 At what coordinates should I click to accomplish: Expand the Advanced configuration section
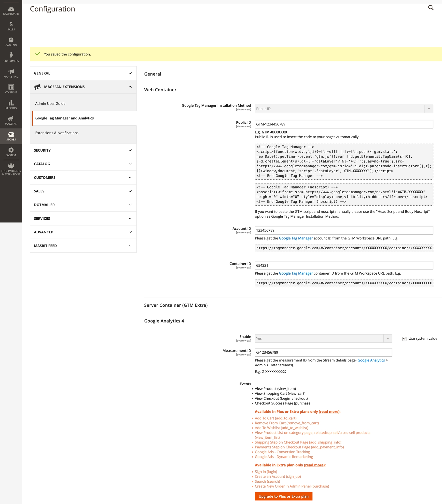(83, 232)
